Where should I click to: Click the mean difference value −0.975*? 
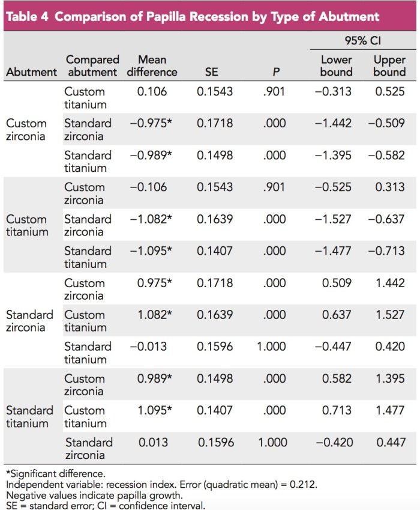coord(151,123)
